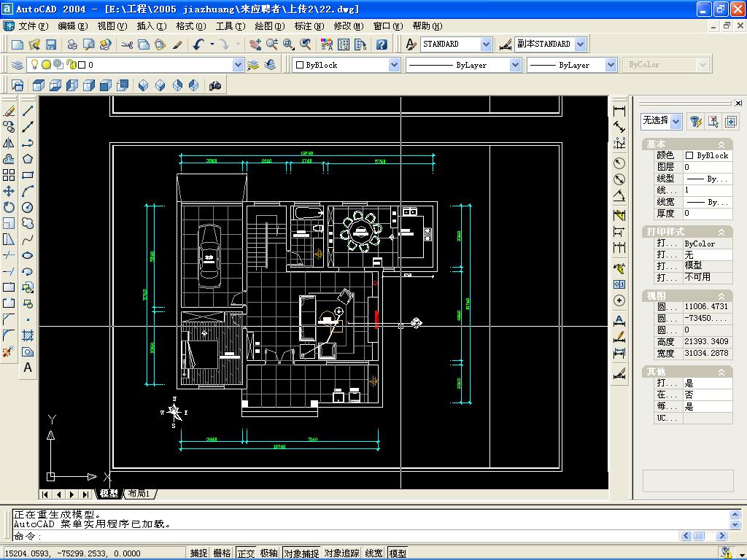Select the Revision Cloud tool
Image resolution: width=747 pixels, height=560 pixels.
click(x=28, y=223)
